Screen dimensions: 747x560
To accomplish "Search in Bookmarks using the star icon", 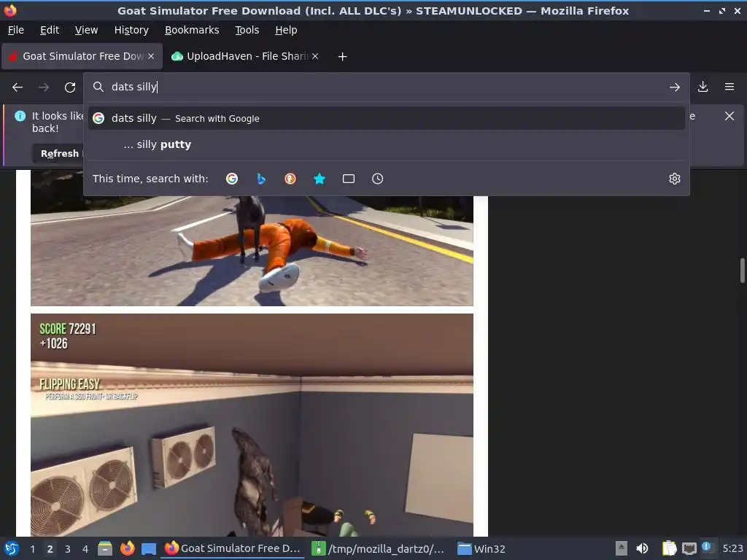I will coord(320,179).
